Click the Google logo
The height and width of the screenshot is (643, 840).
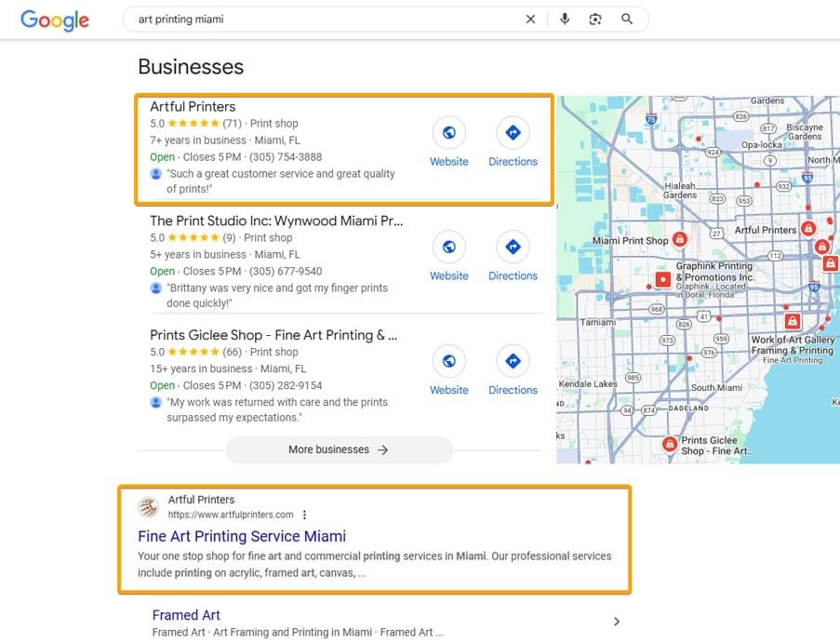tap(55, 20)
